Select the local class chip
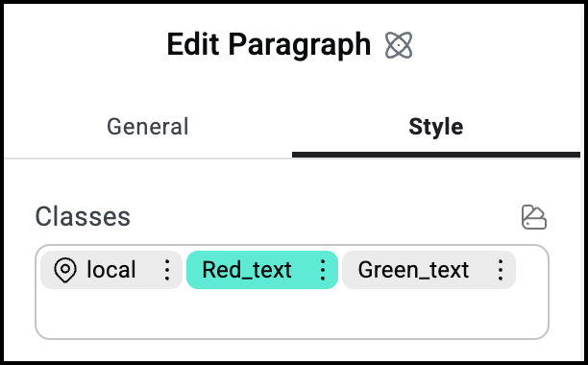Viewport: 588px width, 365px height. pyautogui.click(x=111, y=270)
